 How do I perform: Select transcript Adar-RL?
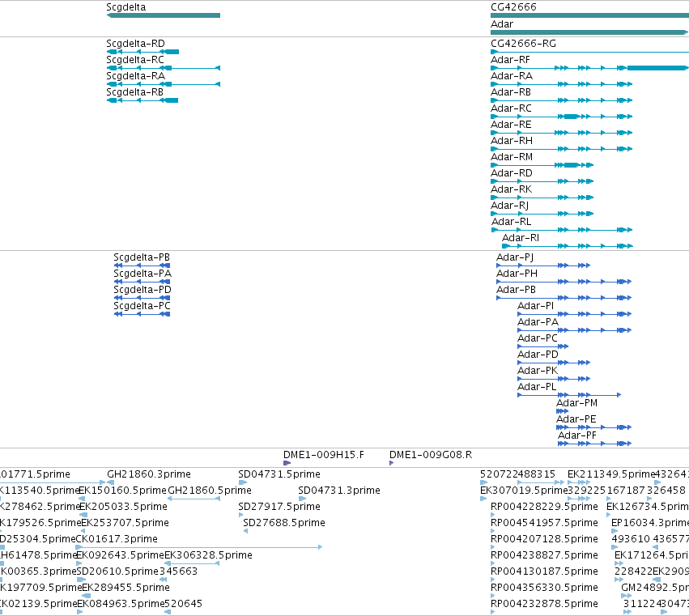[x=511, y=222]
